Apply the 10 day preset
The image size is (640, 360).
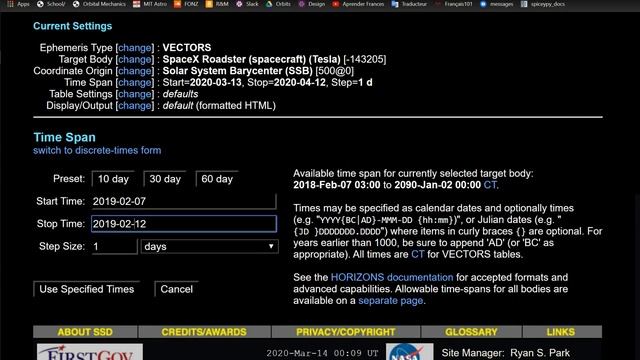tap(113, 179)
